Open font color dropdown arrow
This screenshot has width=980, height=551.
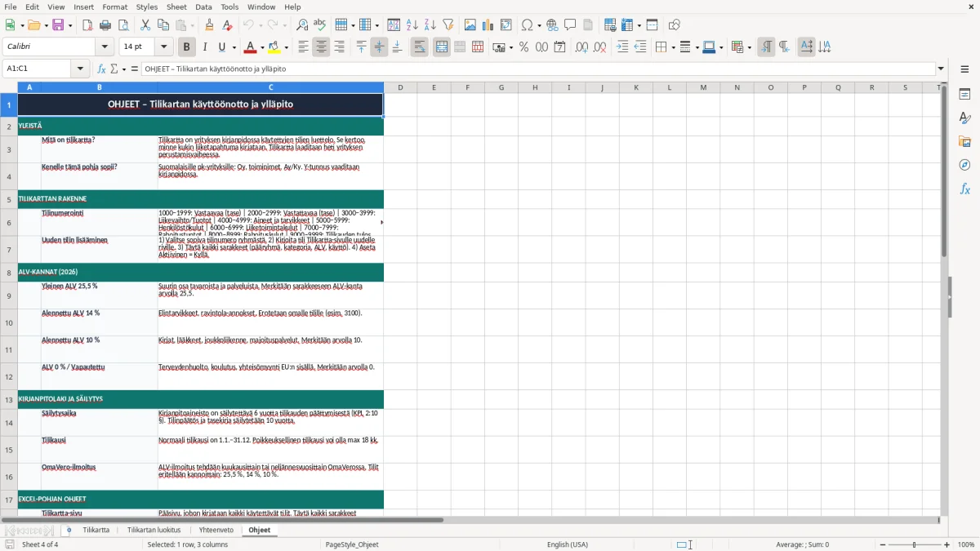pos(262,47)
